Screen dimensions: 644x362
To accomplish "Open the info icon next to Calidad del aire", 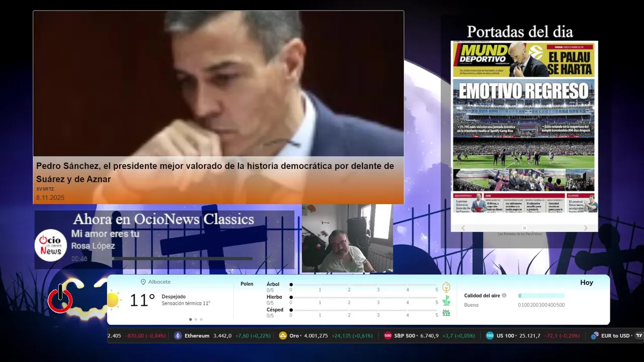I will click(504, 296).
